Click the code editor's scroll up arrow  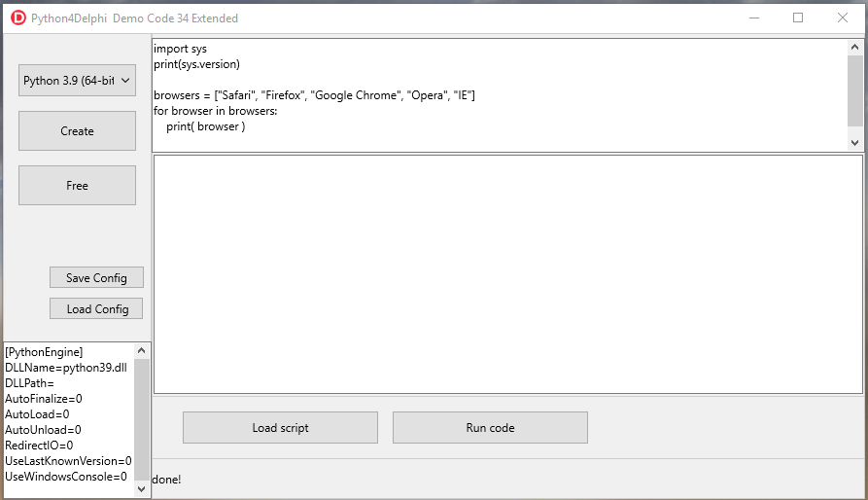click(x=854, y=47)
